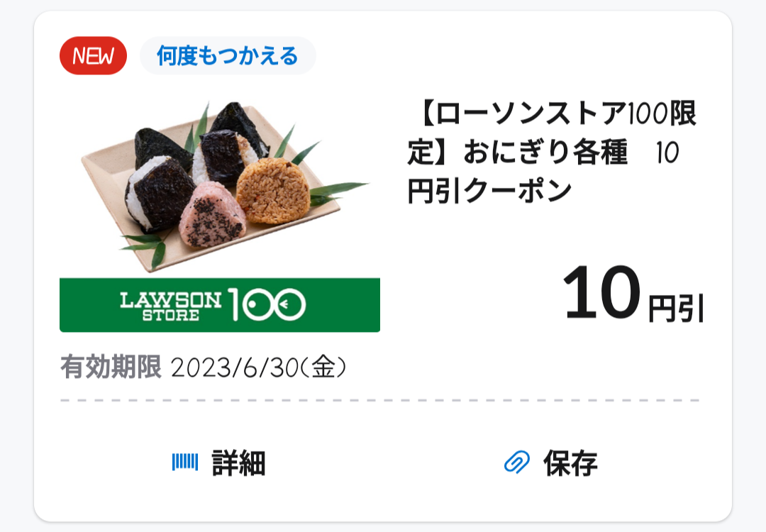Tap the dashed divider line
The image size is (766, 532).
pyautogui.click(x=380, y=401)
